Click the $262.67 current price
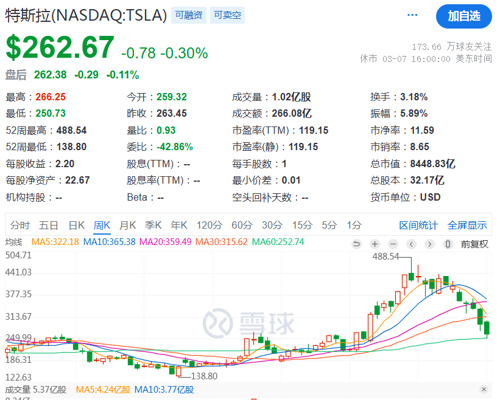This screenshot has height=400, width=500. point(60,47)
